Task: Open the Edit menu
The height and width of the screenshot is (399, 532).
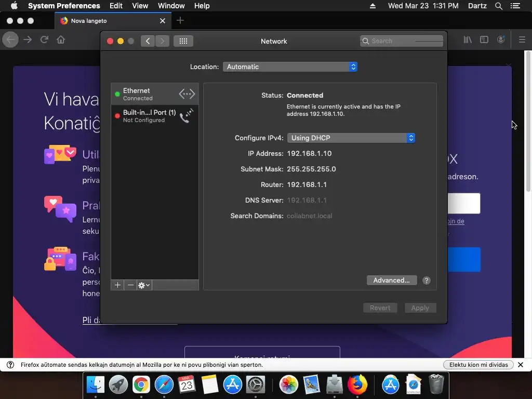Action: pos(116,6)
